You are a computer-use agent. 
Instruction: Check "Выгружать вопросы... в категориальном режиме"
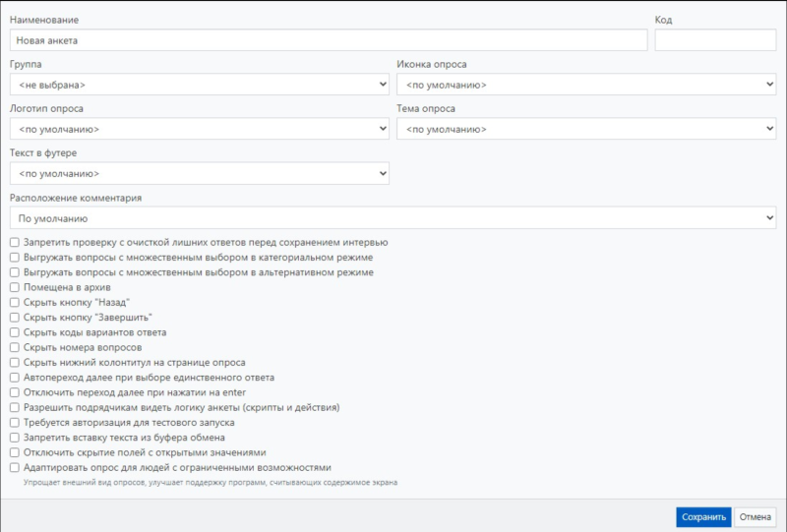coord(15,258)
